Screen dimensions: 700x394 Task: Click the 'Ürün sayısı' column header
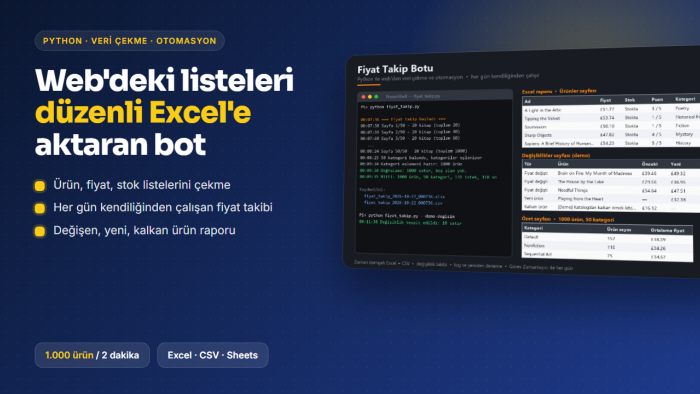coord(619,229)
